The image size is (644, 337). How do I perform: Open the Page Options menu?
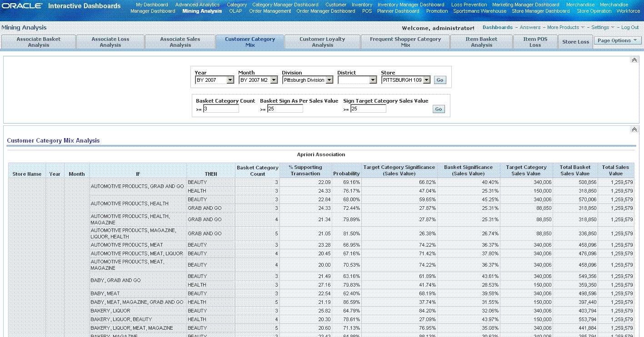tap(618, 40)
